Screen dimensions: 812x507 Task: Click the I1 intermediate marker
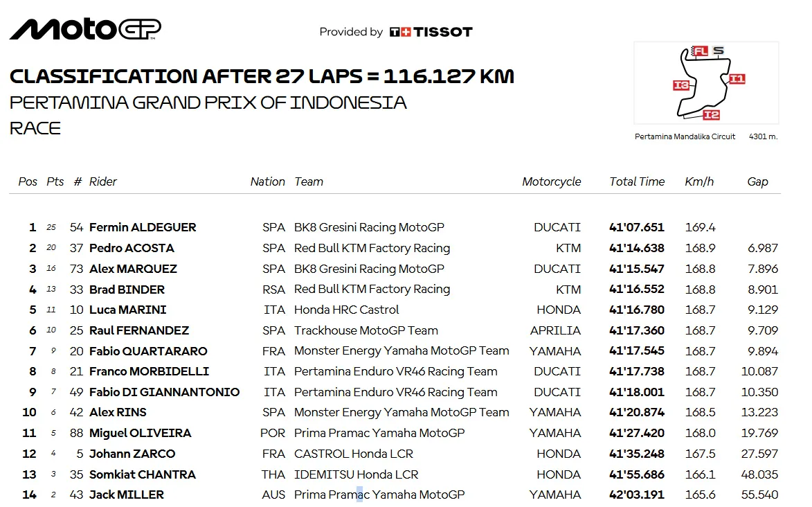coord(737,79)
